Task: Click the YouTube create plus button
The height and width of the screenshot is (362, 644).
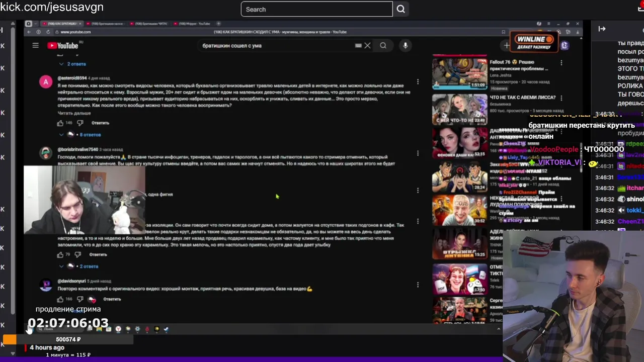Action: (x=506, y=45)
